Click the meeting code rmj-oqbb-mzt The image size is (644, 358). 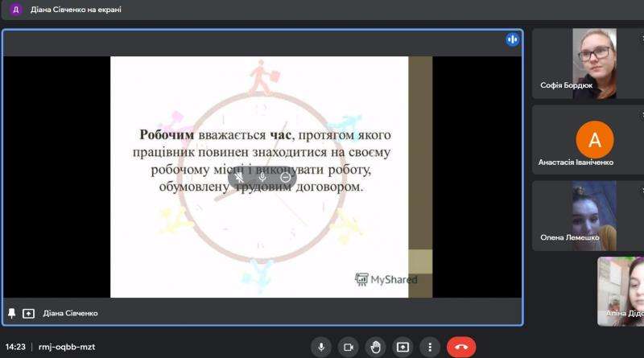pos(67,347)
